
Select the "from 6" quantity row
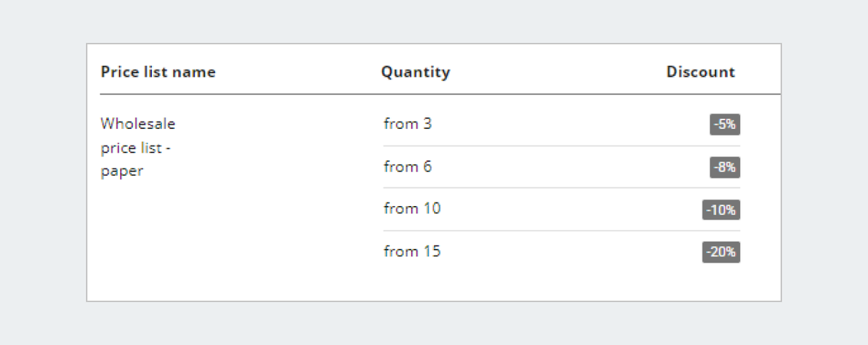(561, 167)
